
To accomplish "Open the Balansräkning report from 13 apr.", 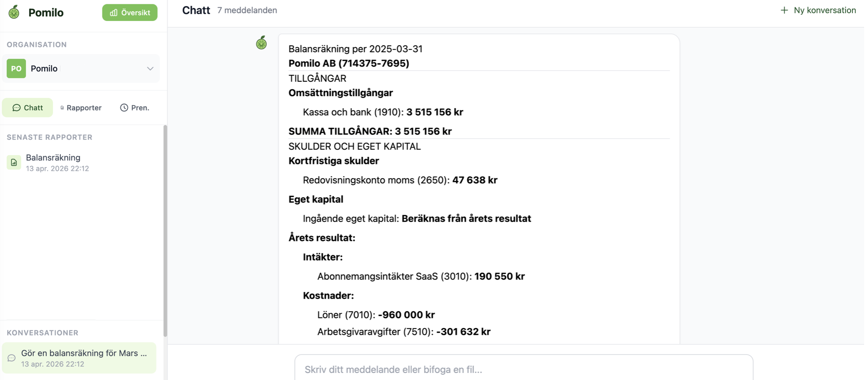I will coord(82,163).
